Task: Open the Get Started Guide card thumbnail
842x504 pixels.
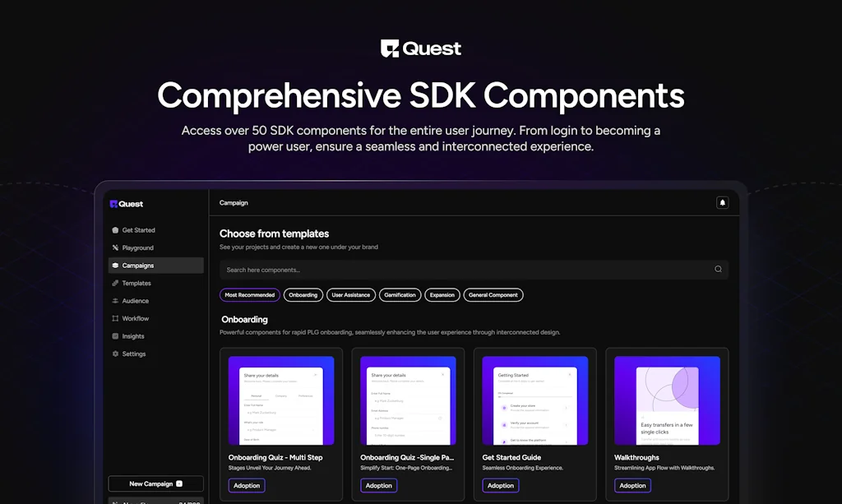Action: coord(534,400)
